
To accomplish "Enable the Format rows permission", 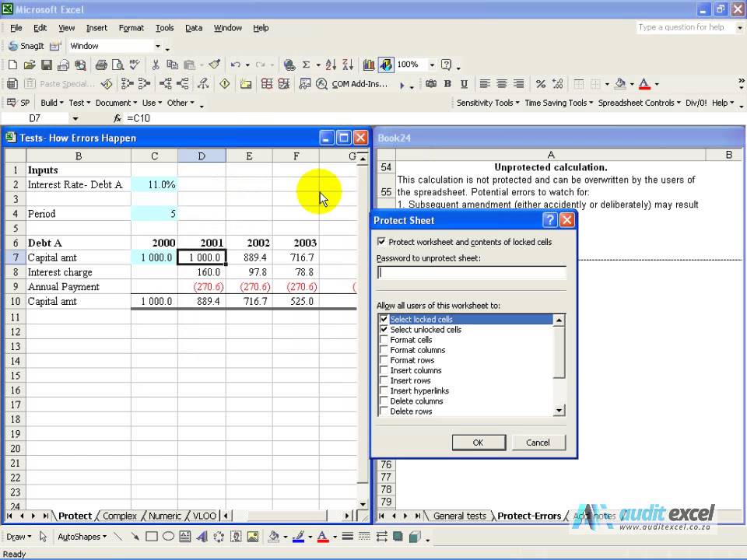I will point(384,360).
